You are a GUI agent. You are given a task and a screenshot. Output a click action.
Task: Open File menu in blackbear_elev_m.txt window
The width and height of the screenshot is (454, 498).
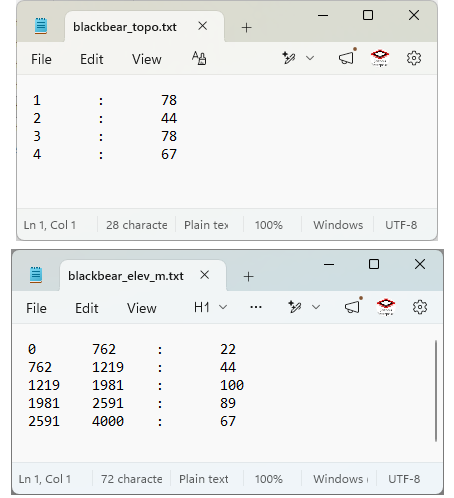[36, 308]
